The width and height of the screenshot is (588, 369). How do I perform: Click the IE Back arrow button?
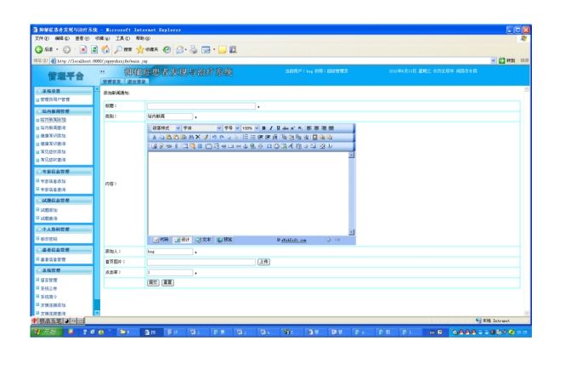click(38, 49)
